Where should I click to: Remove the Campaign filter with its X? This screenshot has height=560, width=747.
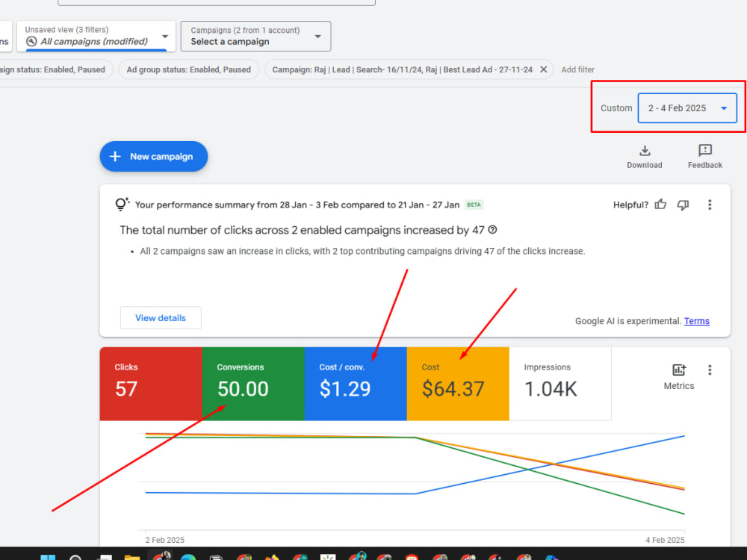click(543, 69)
